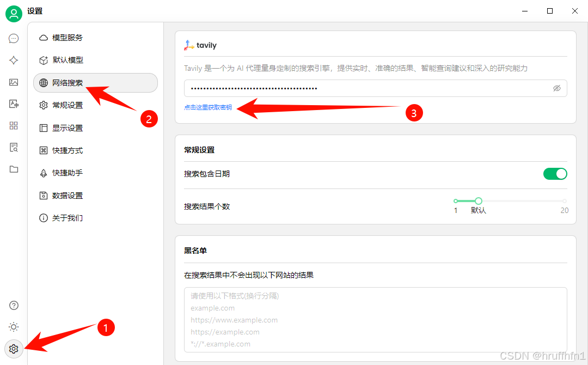Click the 黑名单 section heading

click(x=195, y=251)
